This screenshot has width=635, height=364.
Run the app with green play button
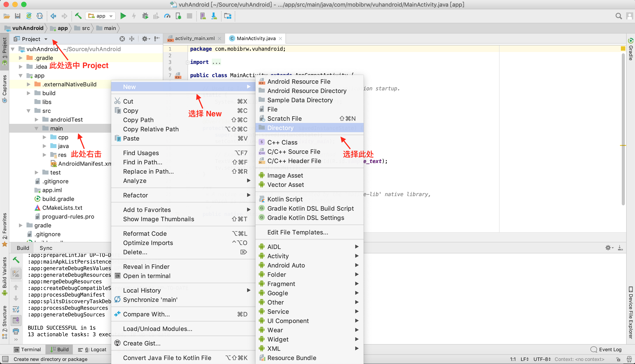(x=123, y=16)
